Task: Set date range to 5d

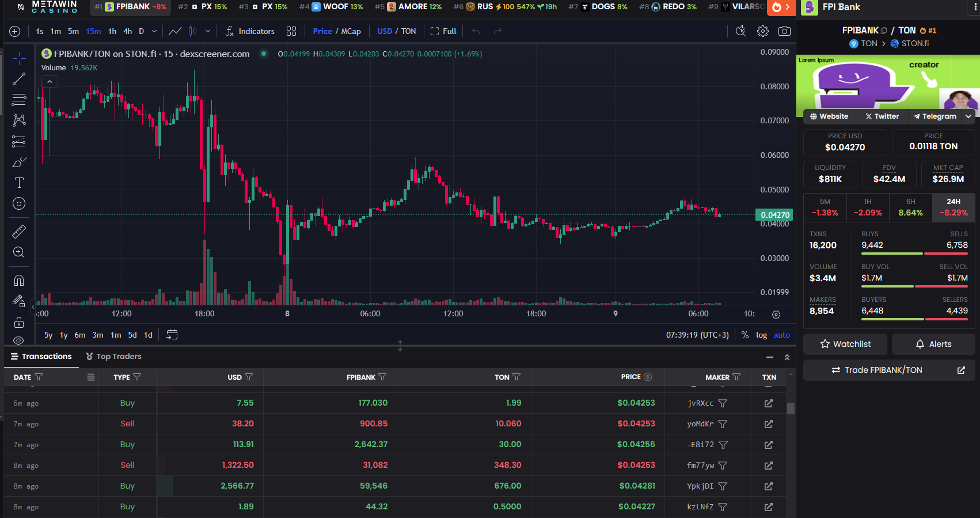Action: (132, 335)
